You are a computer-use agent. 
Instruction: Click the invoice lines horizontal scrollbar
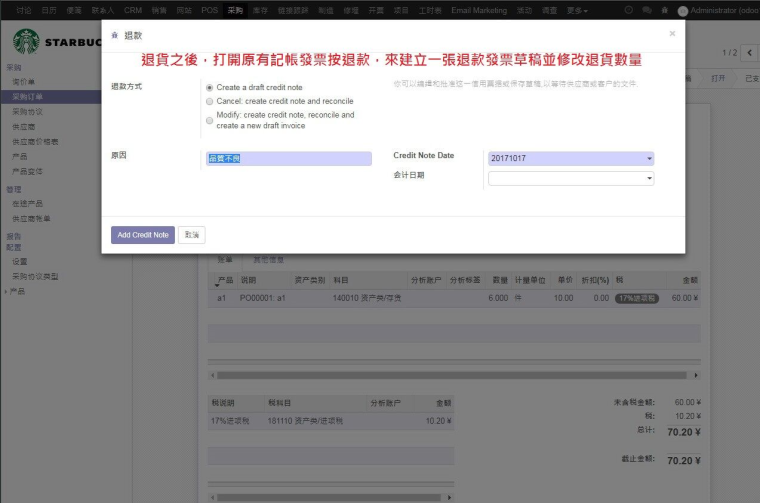pyautogui.click(x=452, y=375)
